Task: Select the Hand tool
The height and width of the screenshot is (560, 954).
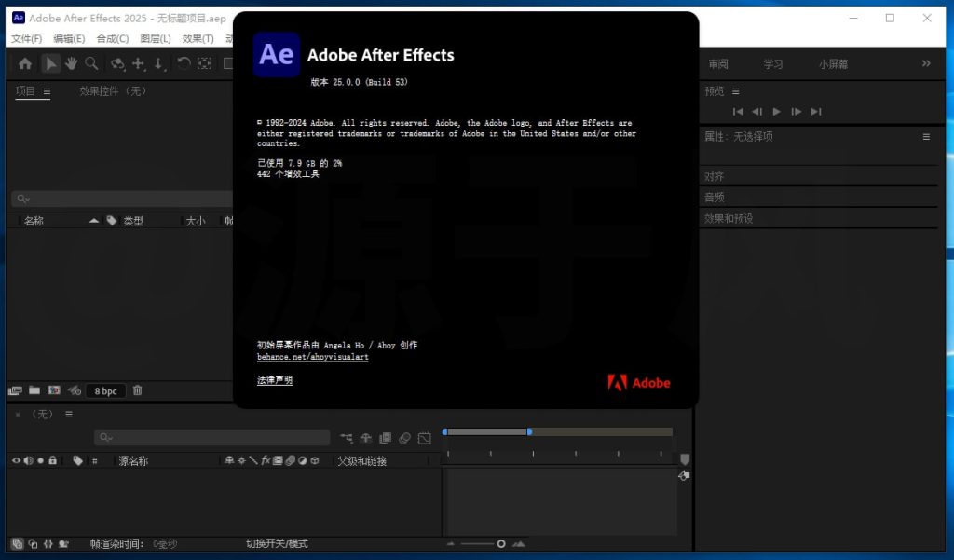Action: tap(71, 63)
